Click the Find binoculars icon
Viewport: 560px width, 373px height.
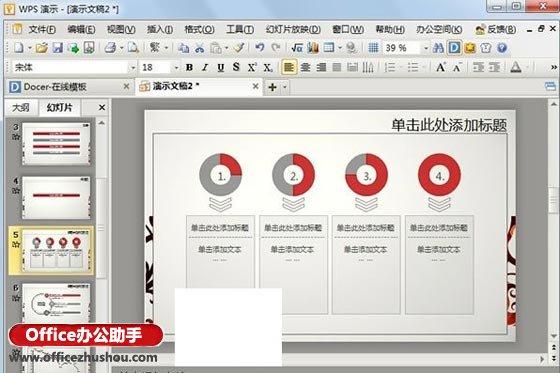[x=438, y=48]
